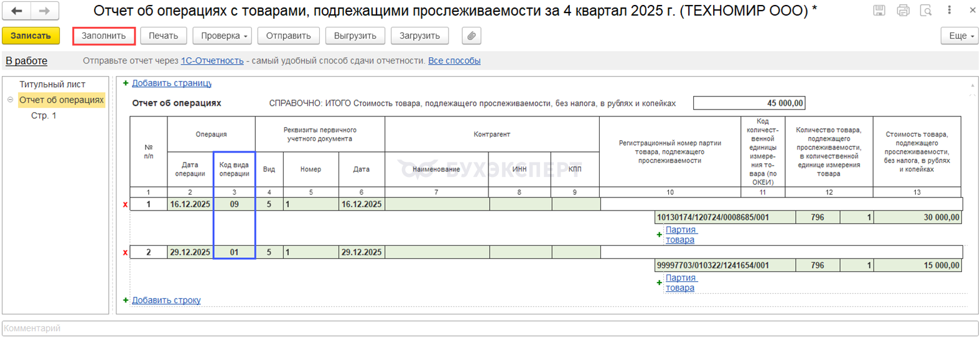Click the forward navigation arrow
Screen dimensions: 980x340
(44, 11)
